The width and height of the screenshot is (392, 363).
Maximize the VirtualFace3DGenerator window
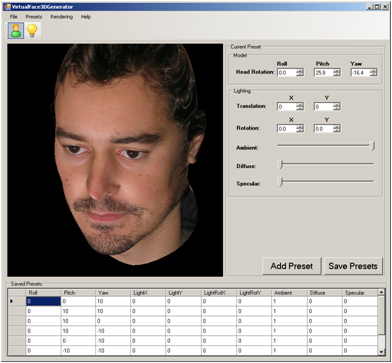pyautogui.click(x=376, y=7)
